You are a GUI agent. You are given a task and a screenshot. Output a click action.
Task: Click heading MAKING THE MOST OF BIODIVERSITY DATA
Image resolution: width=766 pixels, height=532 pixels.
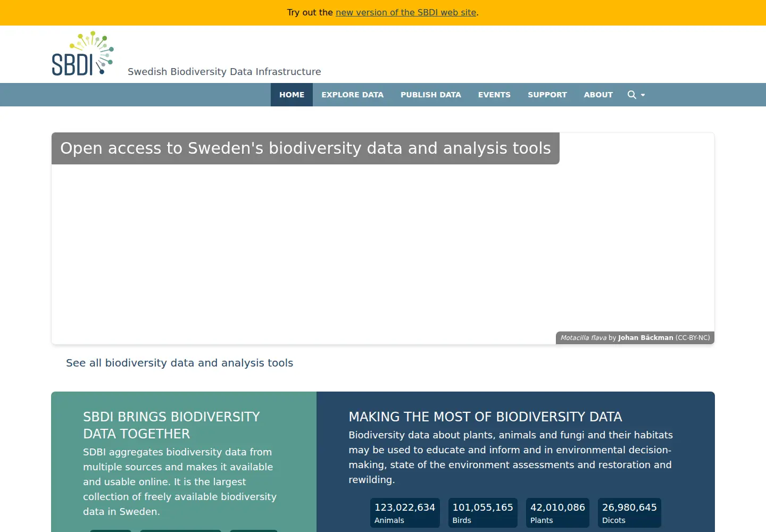[485, 417]
